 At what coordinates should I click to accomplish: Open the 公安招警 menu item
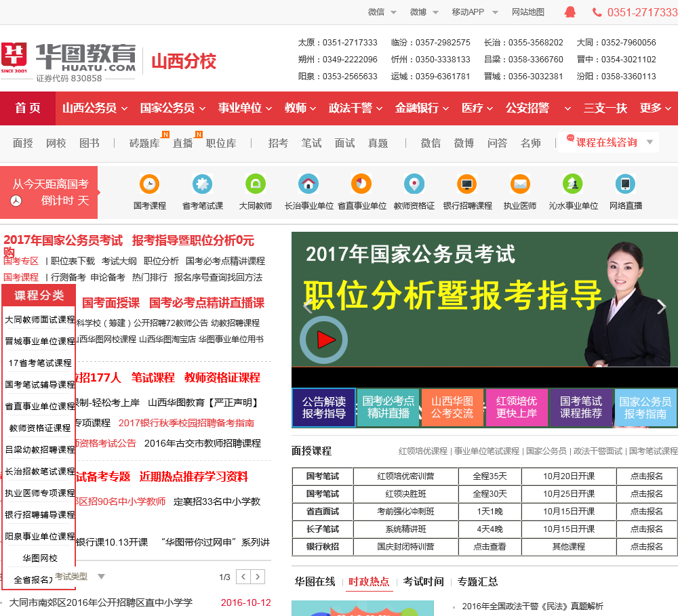pyautogui.click(x=527, y=108)
